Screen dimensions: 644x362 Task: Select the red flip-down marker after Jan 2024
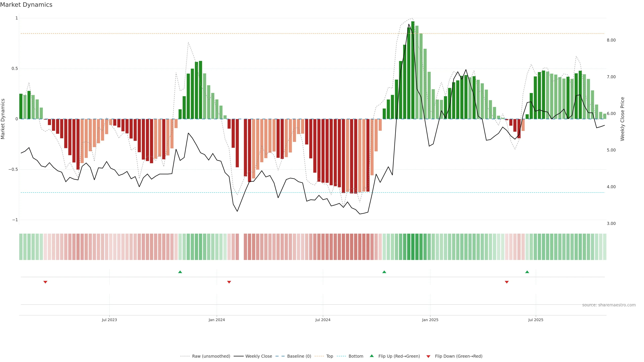pyautogui.click(x=229, y=282)
